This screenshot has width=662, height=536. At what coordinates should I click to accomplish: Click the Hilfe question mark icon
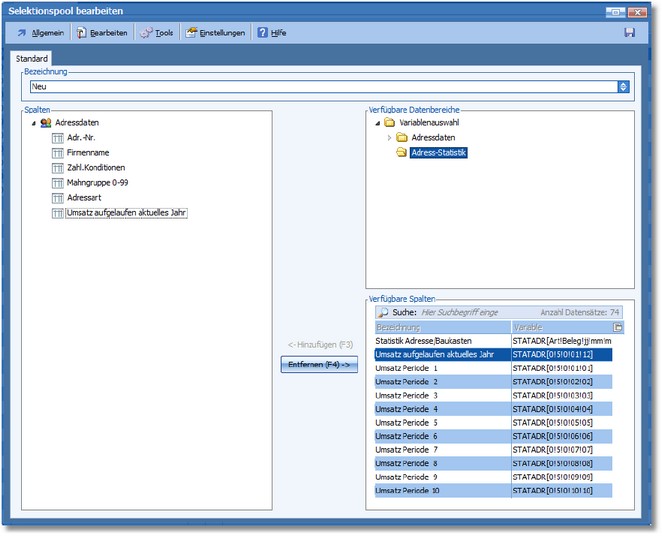(262, 33)
